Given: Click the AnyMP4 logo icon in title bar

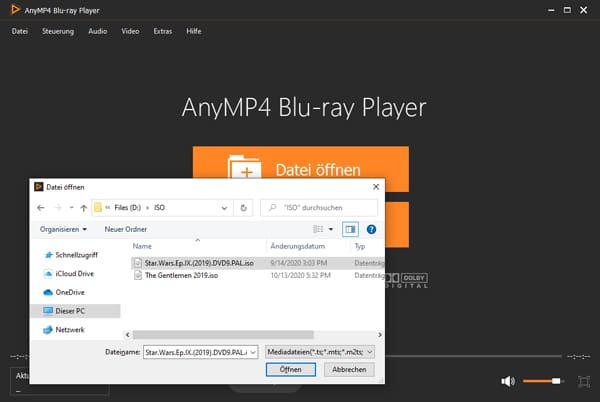Looking at the screenshot, I should click(15, 10).
